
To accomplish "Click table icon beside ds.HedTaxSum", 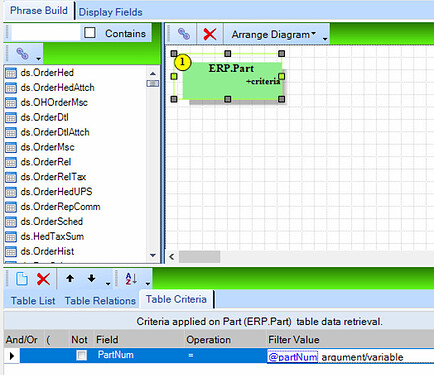I will coord(11,237).
